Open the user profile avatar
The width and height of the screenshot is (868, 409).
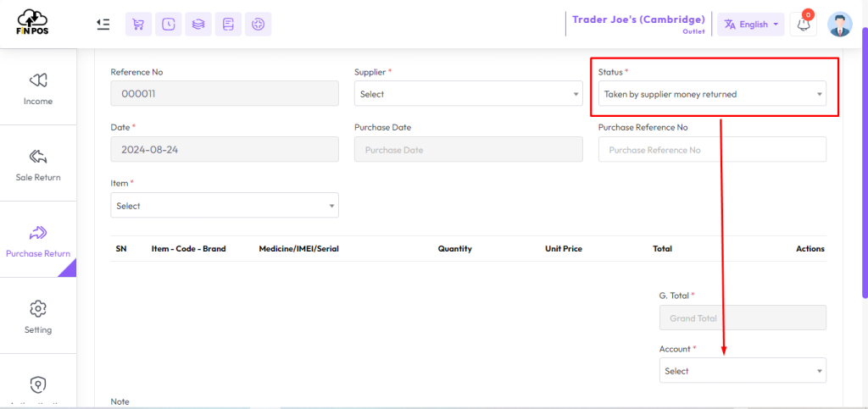tap(840, 25)
